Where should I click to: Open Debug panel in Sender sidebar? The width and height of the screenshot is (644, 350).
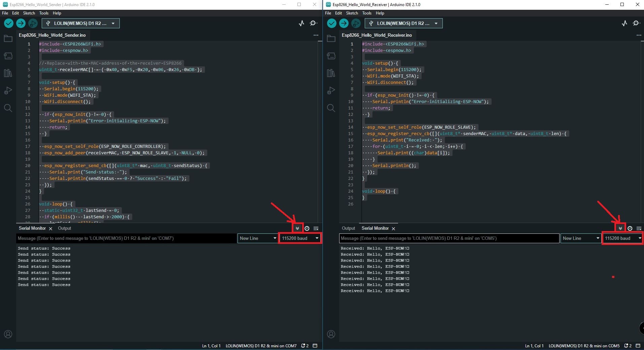(8, 91)
